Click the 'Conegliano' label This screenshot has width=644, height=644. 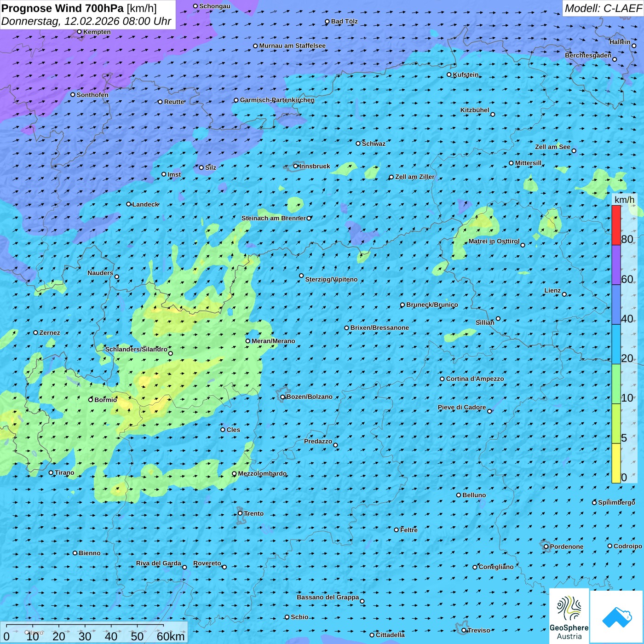pos(496,567)
